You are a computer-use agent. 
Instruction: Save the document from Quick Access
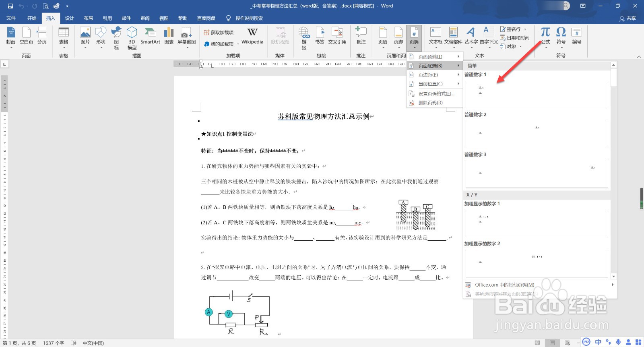10,6
